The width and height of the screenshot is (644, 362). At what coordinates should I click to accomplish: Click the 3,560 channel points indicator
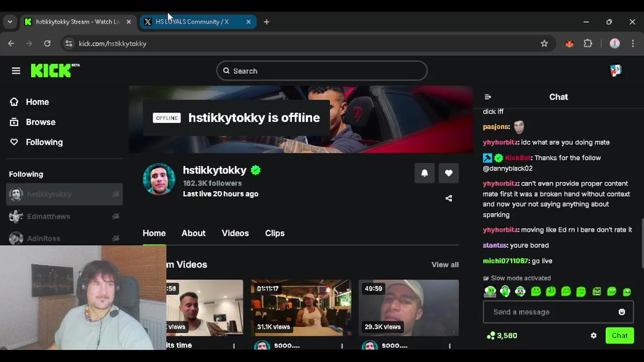click(x=502, y=336)
